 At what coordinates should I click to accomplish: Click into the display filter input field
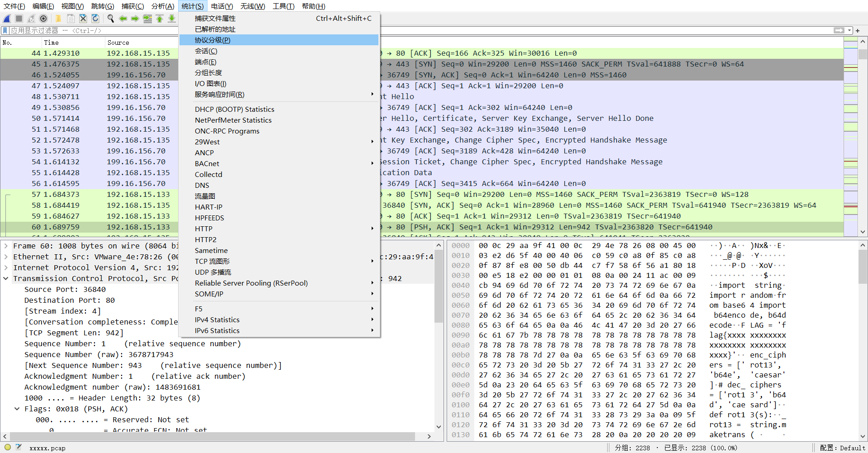420,30
